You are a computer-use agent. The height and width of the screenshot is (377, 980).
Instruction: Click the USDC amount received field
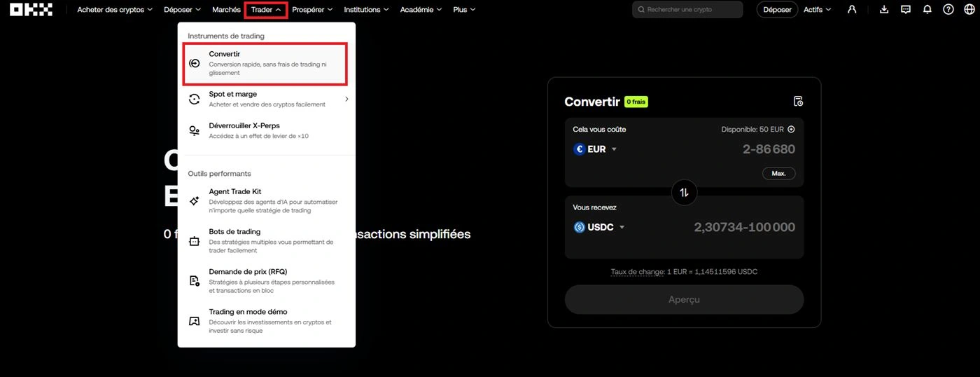click(x=744, y=227)
